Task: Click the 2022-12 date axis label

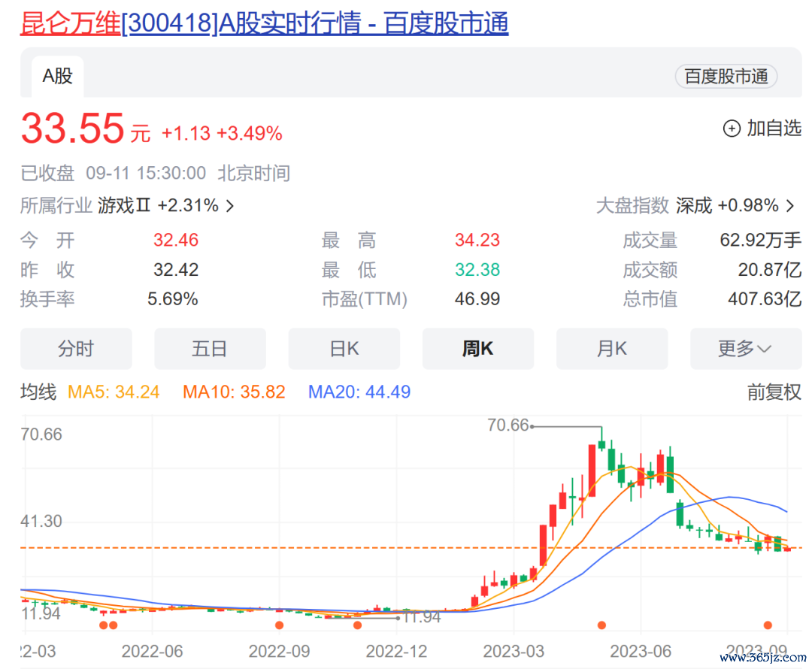Action: 396,651
